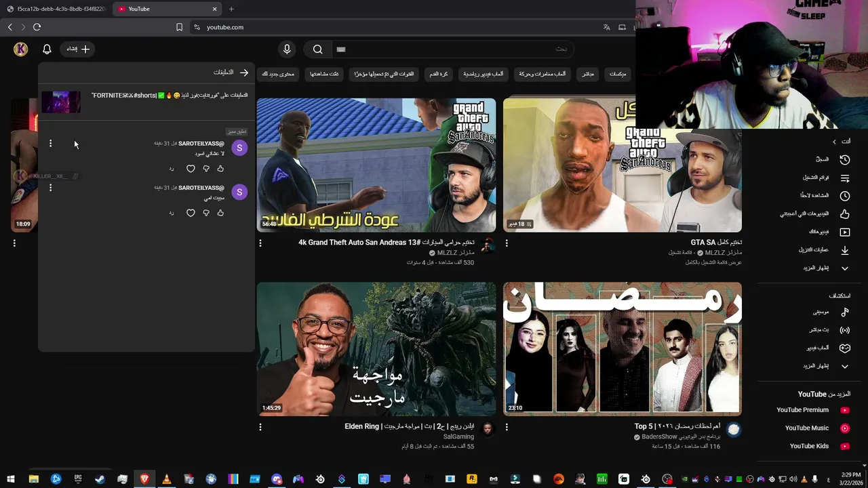The width and height of the screenshot is (868, 488).
Task: Open YouTube Premium link
Action: tap(812, 410)
